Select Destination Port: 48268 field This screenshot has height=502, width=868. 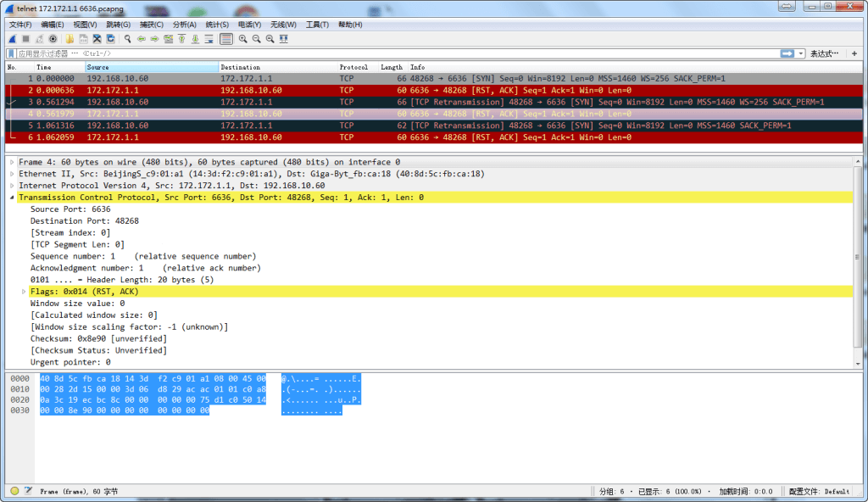85,221
